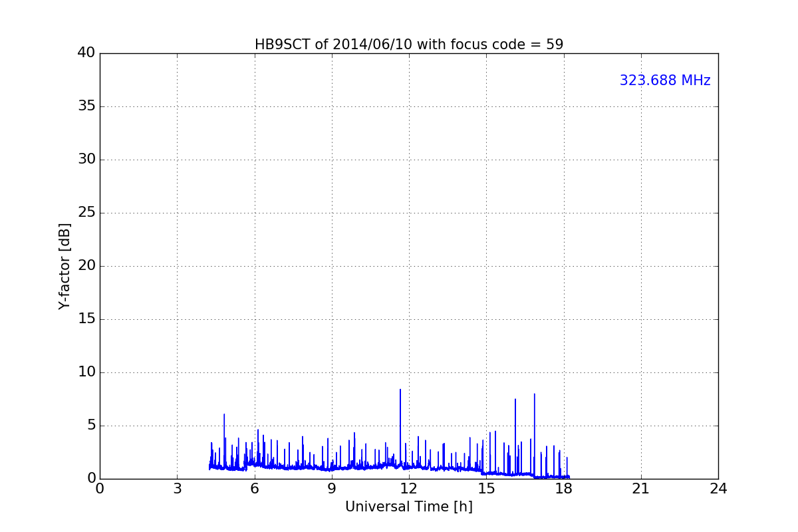Click the 'Universal Time [h]' axis label
Image resolution: width=798 pixels, height=532 pixels.
(x=409, y=507)
